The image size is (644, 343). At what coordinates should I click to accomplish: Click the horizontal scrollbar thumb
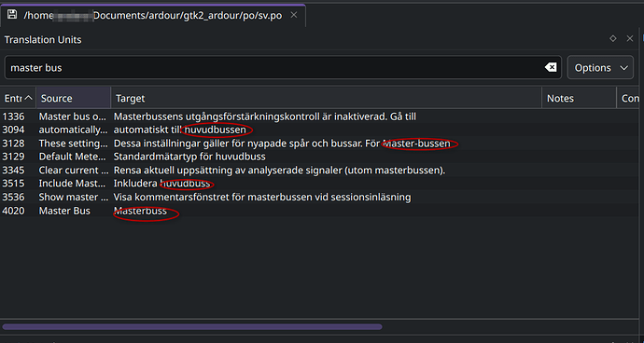(x=192, y=326)
